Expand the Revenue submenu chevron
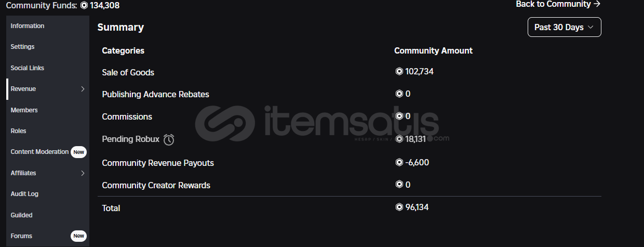 click(83, 89)
